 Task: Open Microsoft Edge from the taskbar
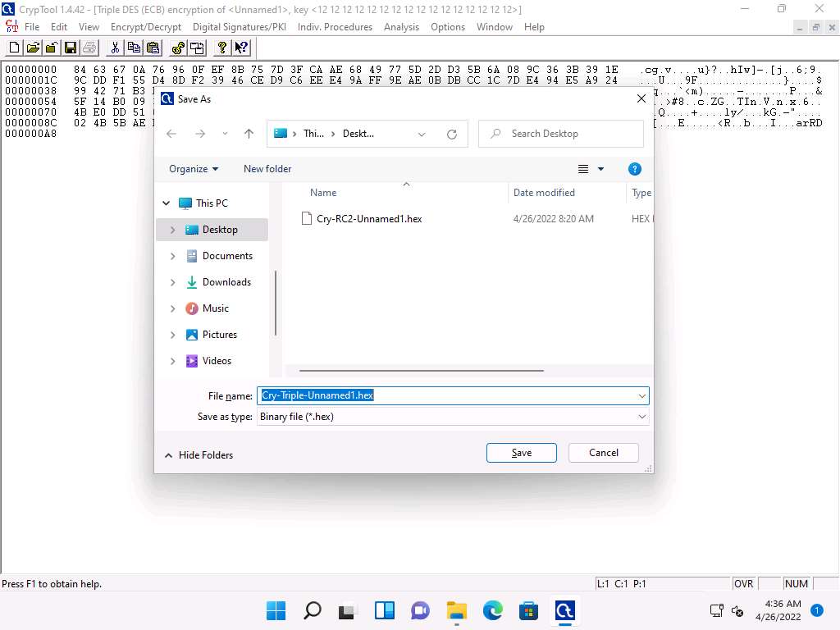(492, 610)
